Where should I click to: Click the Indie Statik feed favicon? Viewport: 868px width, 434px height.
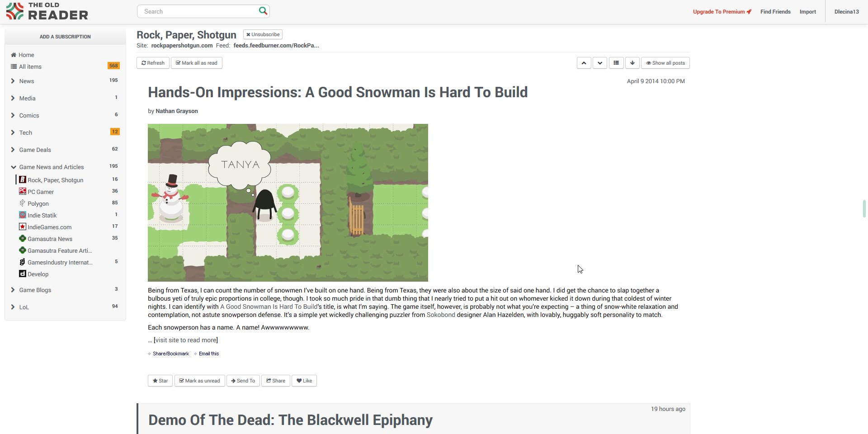click(23, 215)
